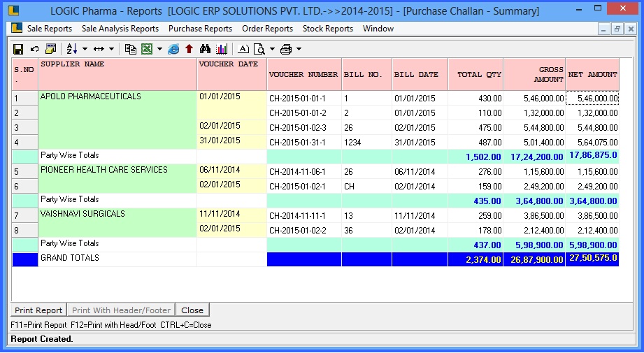
Task: Click the Internet Explorer icon
Action: [173, 49]
